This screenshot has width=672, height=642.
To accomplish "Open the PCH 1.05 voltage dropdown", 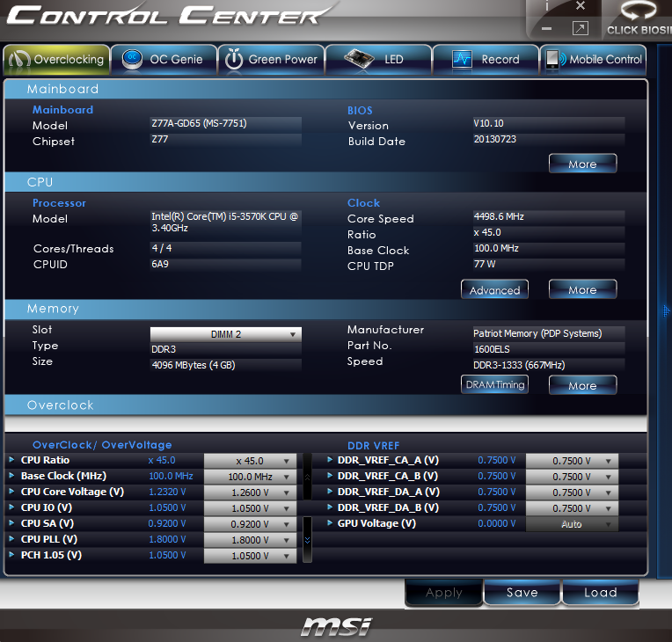I will (251, 556).
